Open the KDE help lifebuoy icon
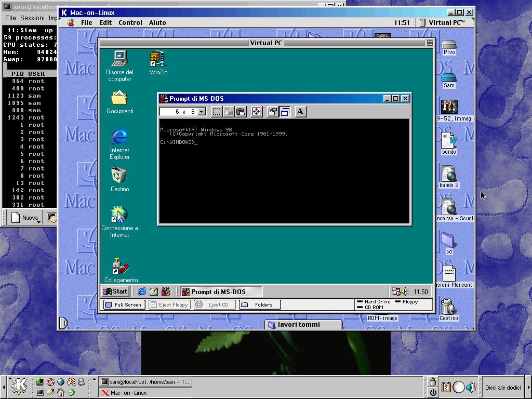Screen dimensions: 532x399 tap(50, 382)
